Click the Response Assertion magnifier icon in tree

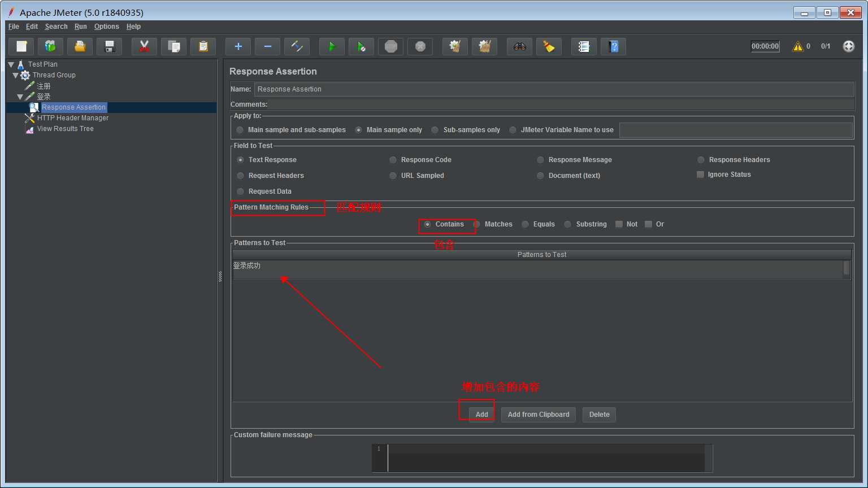coord(34,107)
